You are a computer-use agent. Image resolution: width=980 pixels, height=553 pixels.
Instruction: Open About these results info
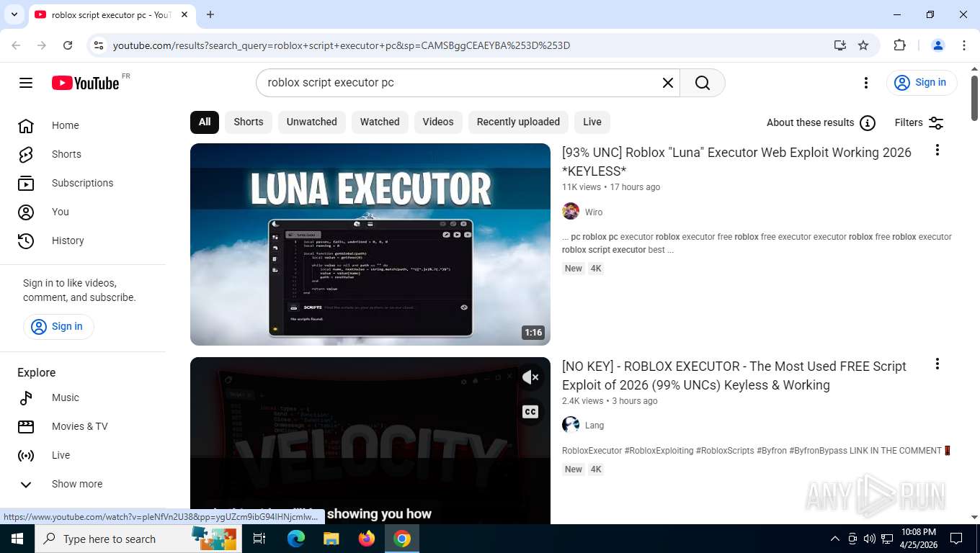pos(821,122)
